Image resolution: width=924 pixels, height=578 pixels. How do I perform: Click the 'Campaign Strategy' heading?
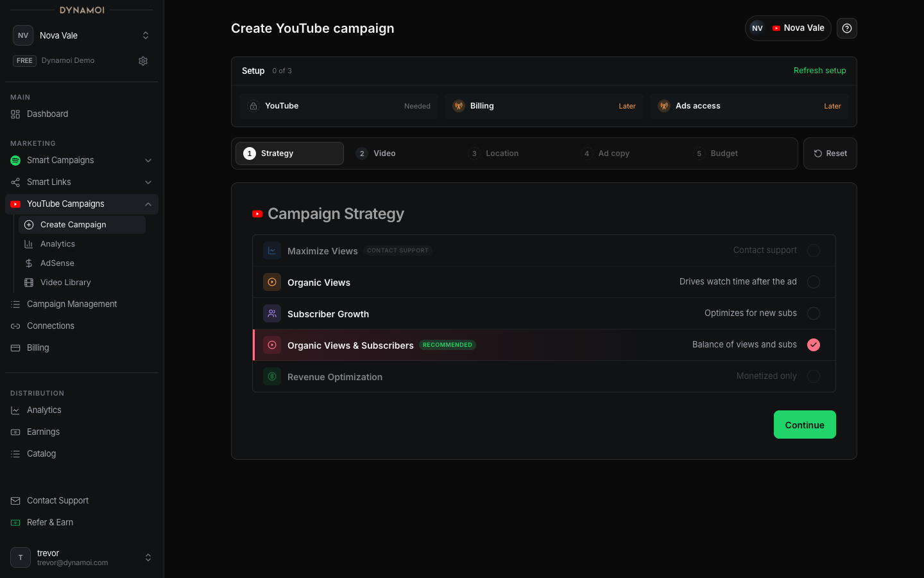[x=336, y=214]
